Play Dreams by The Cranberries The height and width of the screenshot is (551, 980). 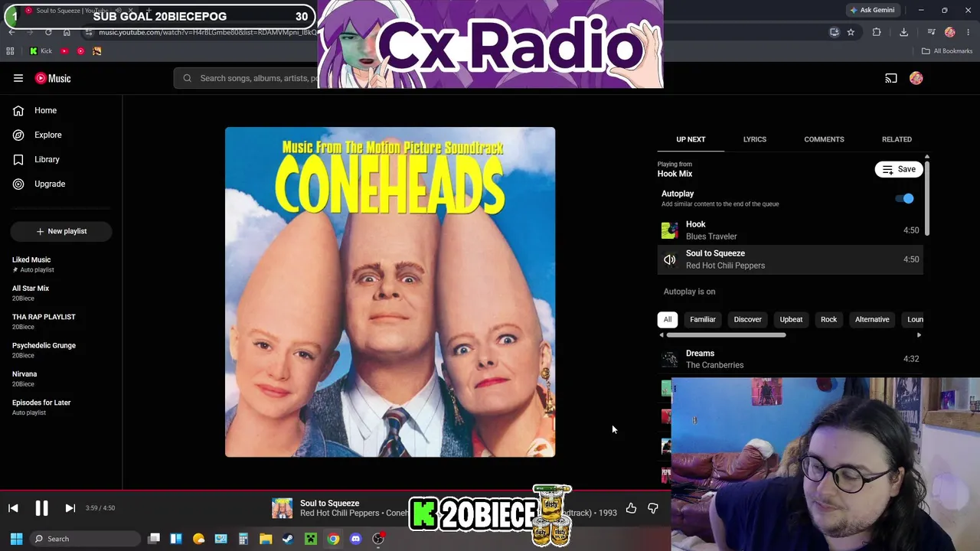[x=790, y=359]
